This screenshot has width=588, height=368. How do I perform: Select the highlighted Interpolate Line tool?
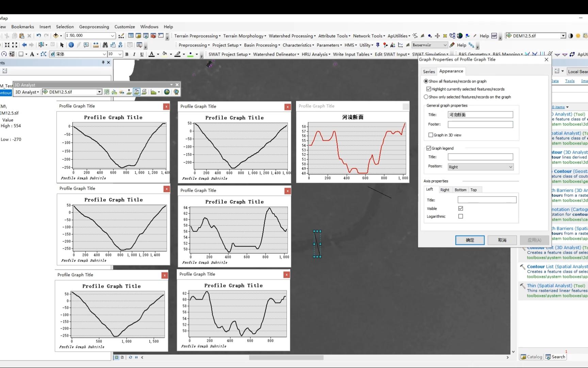(137, 92)
